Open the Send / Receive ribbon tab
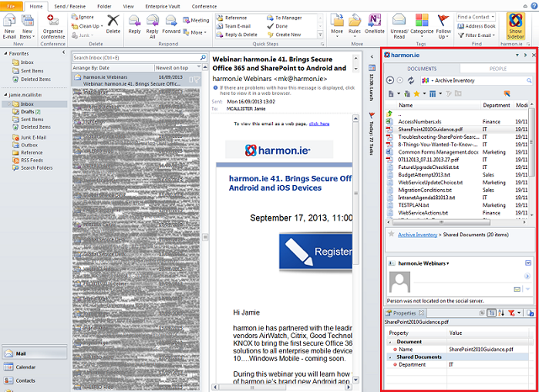 coord(70,6)
